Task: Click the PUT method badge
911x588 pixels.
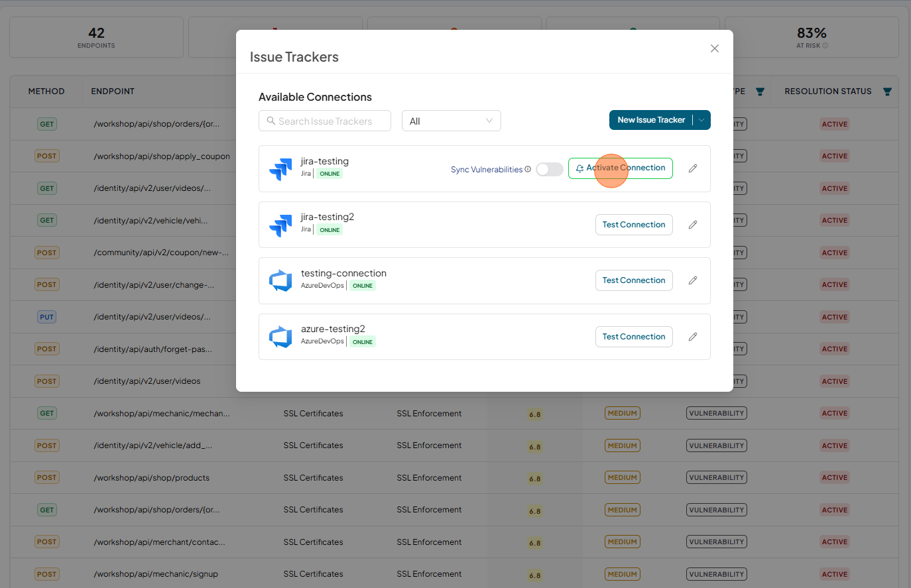Action: 46,317
